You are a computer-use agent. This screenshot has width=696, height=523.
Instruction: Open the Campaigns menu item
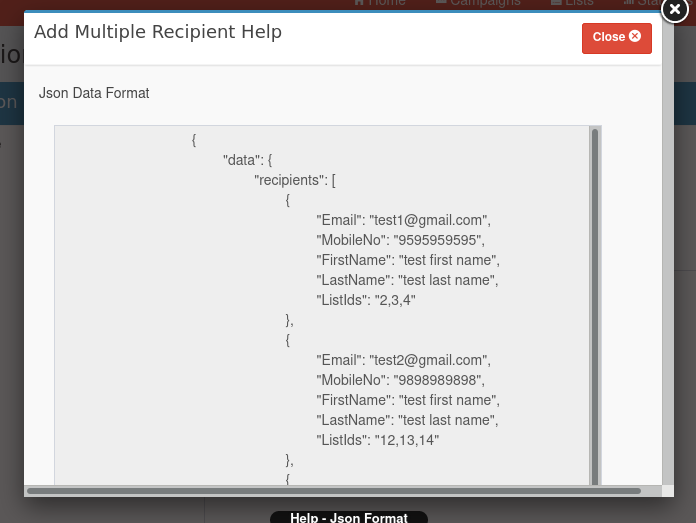[485, 3]
